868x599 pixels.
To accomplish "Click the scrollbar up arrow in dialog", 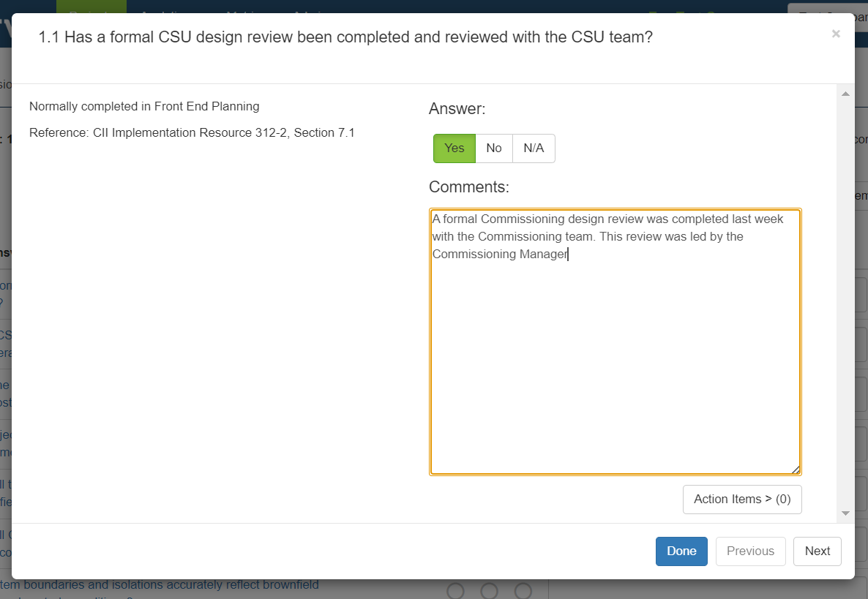I will [x=845, y=94].
